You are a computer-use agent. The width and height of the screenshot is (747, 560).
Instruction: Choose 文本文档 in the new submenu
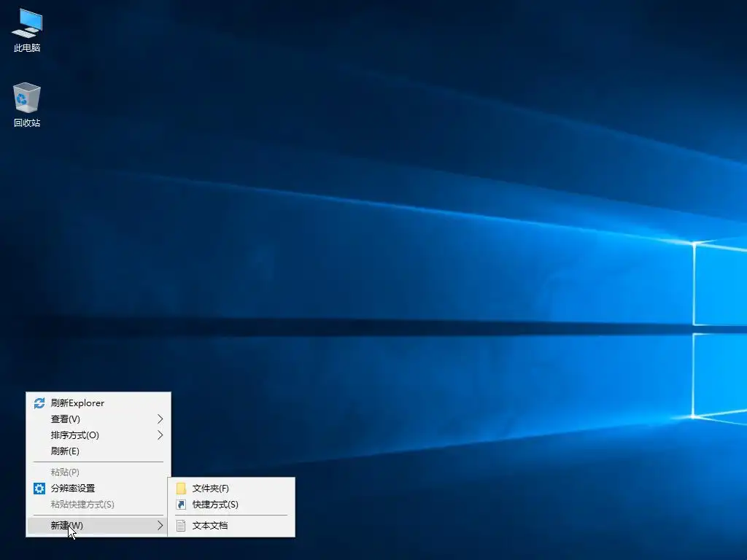(231, 526)
